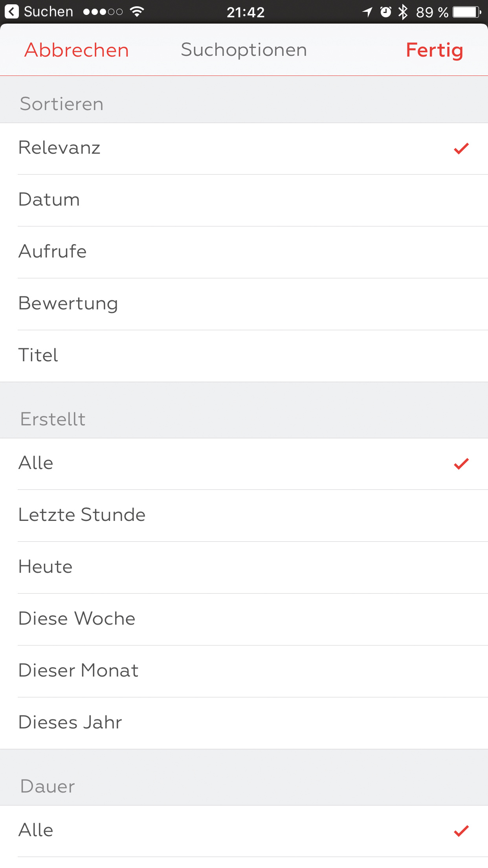Cancel with the Abbrechen button

pos(77,50)
